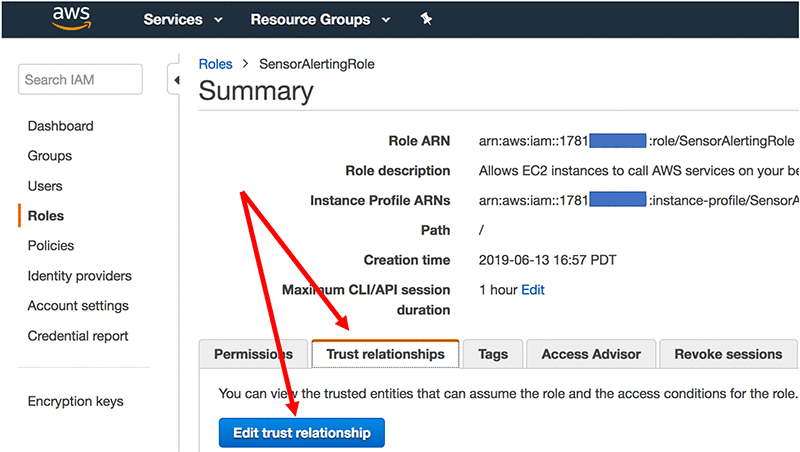Screen dimensions: 800x452
Task: Select Users in the sidebar
Action: click(x=45, y=186)
